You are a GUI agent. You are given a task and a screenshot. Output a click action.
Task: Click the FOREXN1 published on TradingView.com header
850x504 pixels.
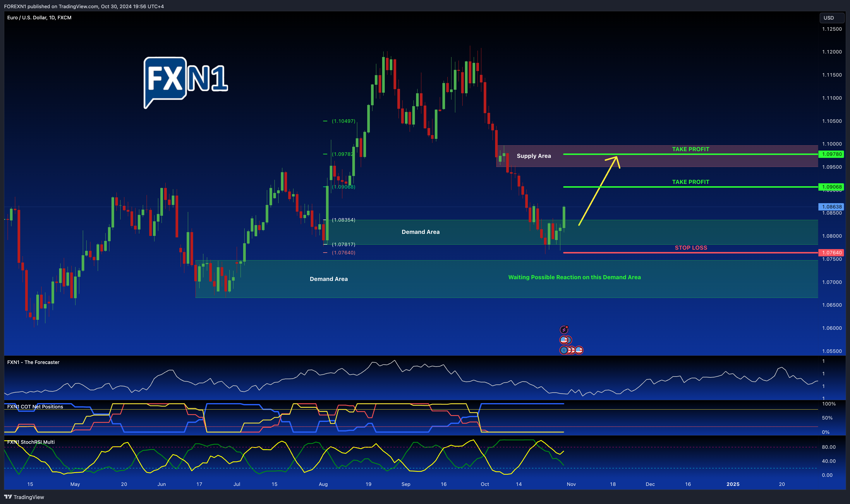point(84,6)
